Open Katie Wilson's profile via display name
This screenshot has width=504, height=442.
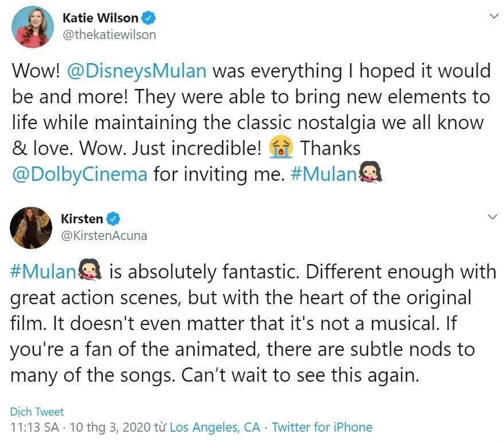click(x=100, y=18)
